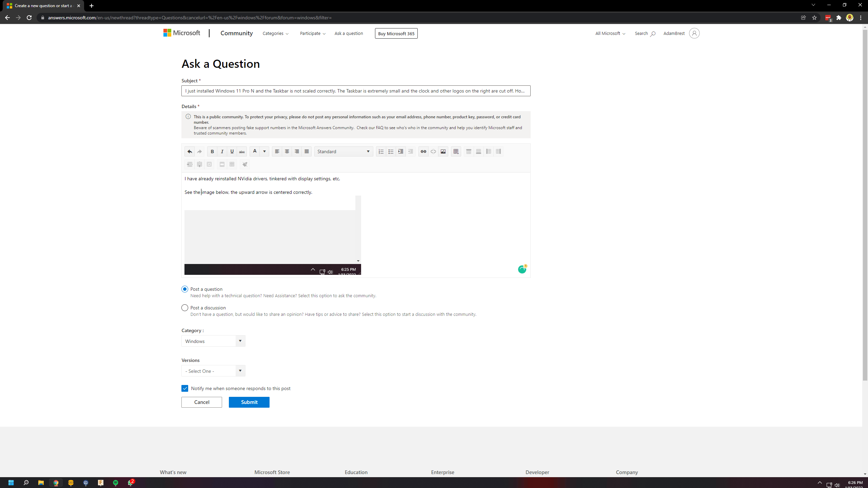
Task: Submit the question
Action: click(249, 402)
